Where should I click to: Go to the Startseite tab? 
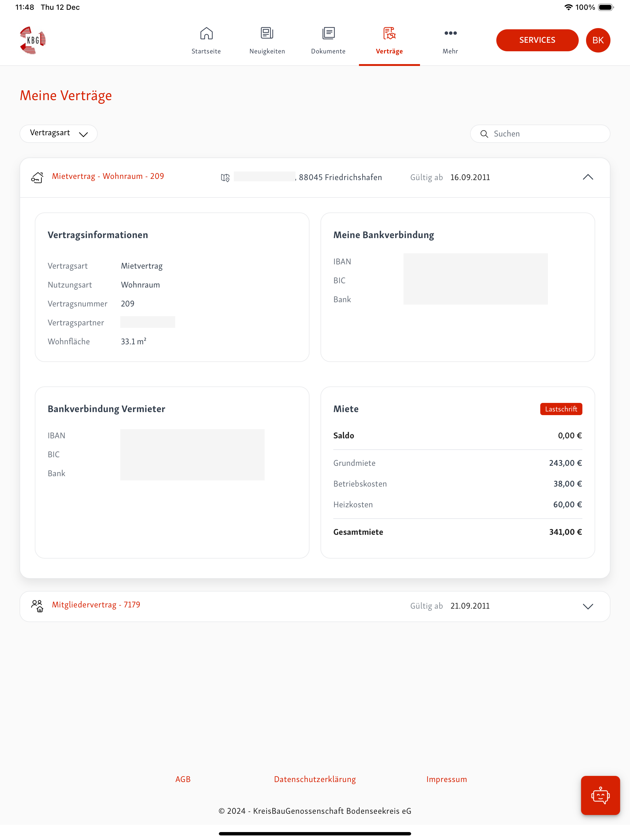coord(206,51)
